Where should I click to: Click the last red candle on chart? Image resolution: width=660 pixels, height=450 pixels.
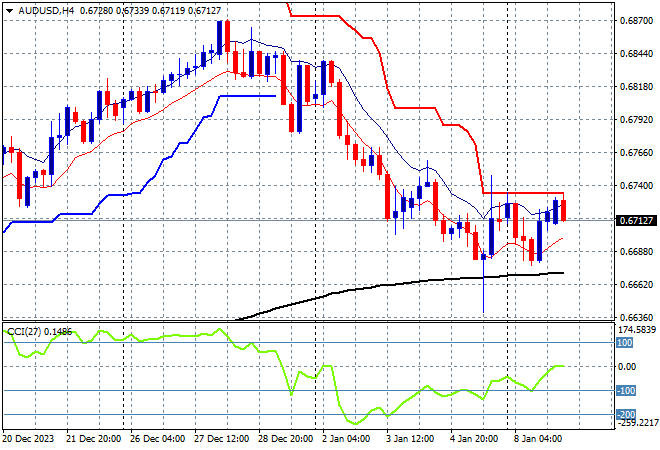[564, 211]
